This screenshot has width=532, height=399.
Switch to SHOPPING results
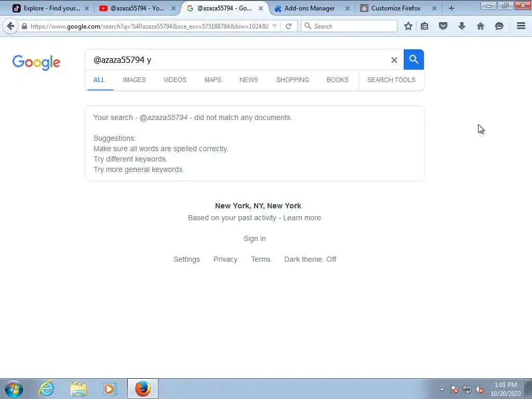[x=292, y=79]
